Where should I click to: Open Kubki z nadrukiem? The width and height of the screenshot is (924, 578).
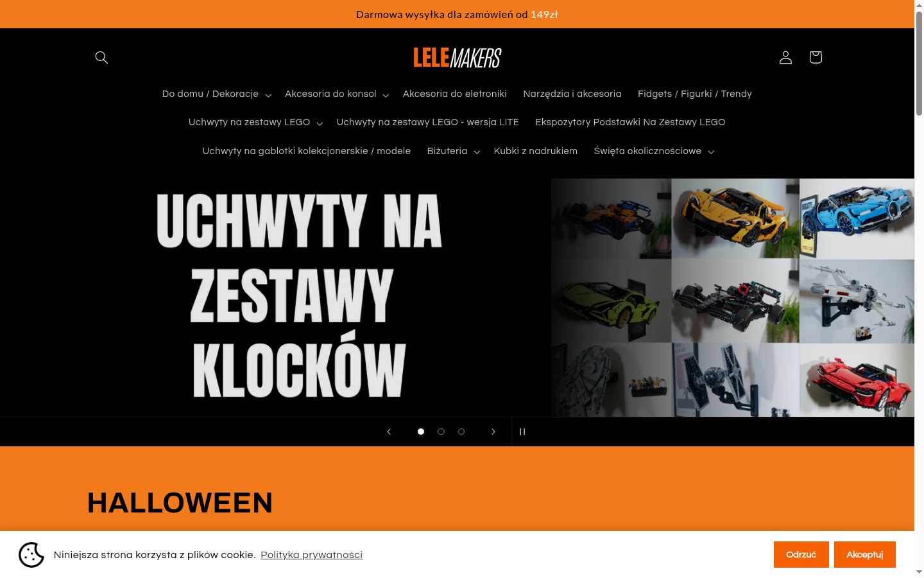point(536,151)
